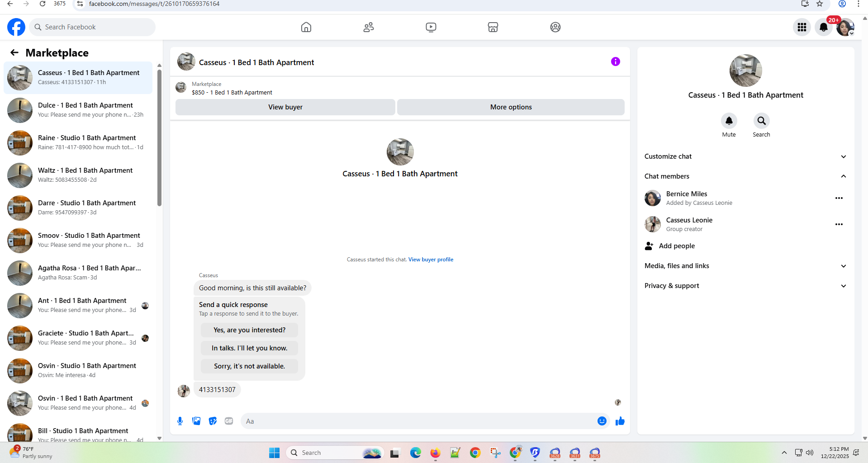Open the Graciete Studio 1 Bath chat
Screen dimensions: 868x463
pyautogui.click(x=78, y=338)
